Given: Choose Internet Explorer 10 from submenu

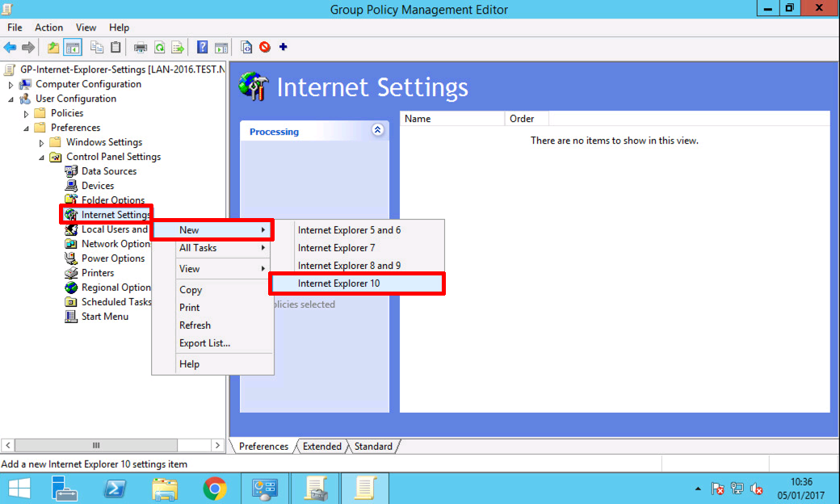Looking at the screenshot, I should 357,283.
